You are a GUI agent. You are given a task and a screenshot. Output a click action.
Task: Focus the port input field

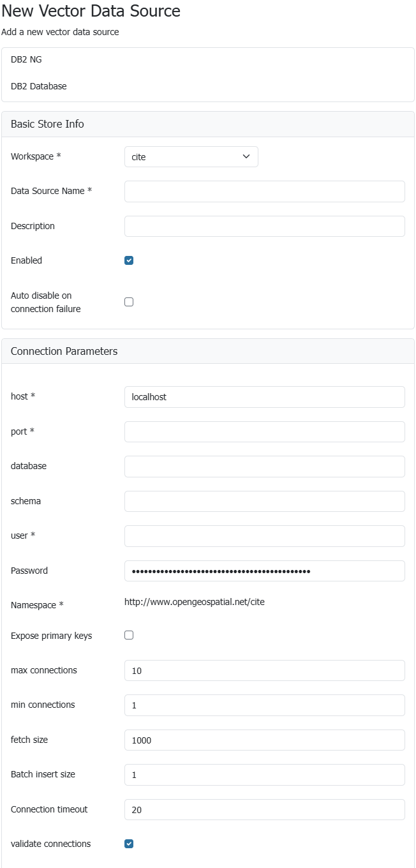pyautogui.click(x=264, y=431)
